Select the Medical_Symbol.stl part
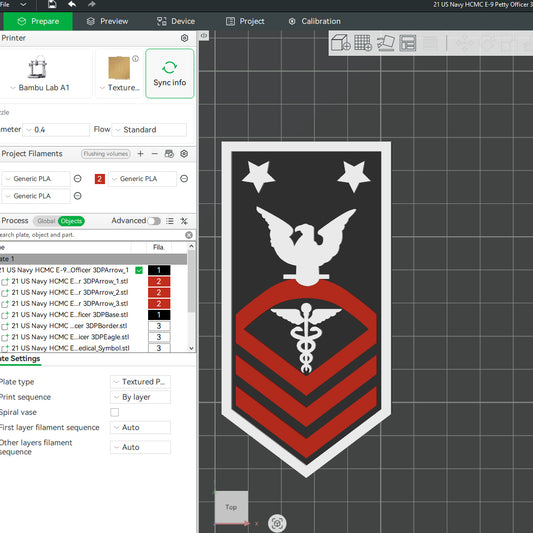 pyautogui.click(x=70, y=348)
